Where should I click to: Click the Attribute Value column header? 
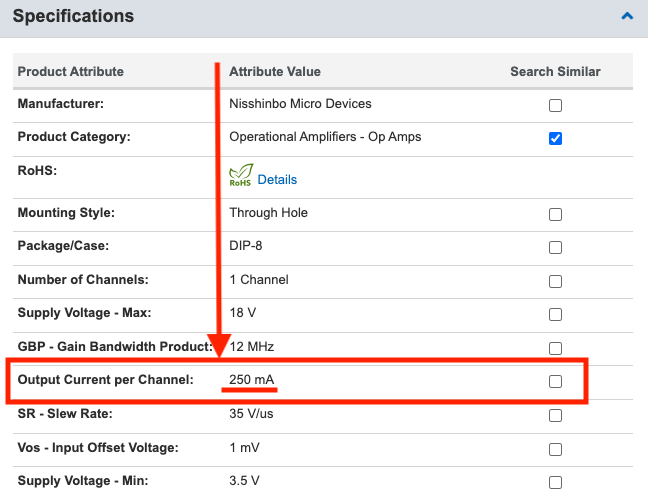click(275, 71)
